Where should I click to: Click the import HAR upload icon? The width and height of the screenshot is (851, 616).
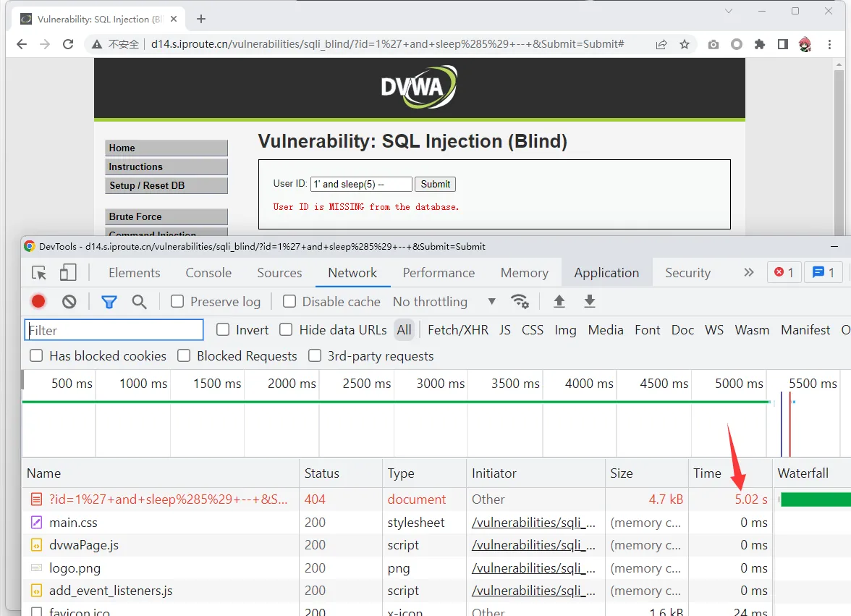559,302
